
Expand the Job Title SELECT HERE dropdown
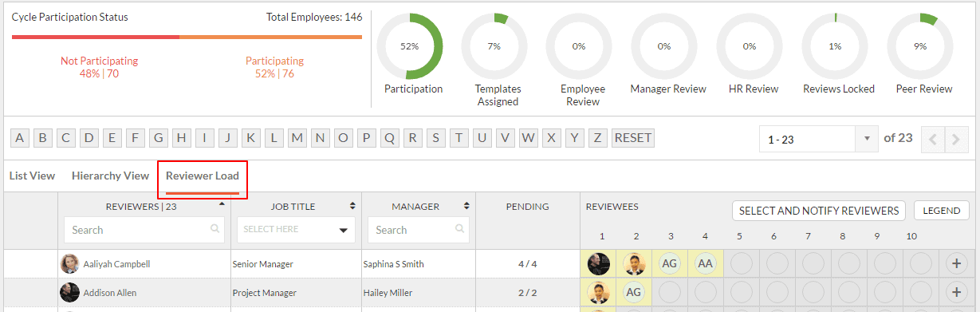click(x=296, y=230)
